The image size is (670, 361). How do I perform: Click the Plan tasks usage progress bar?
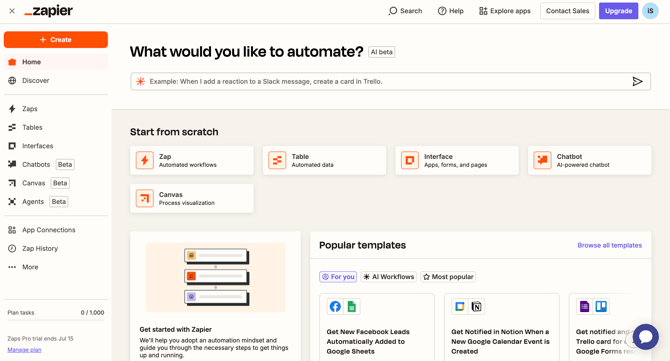[x=56, y=320]
